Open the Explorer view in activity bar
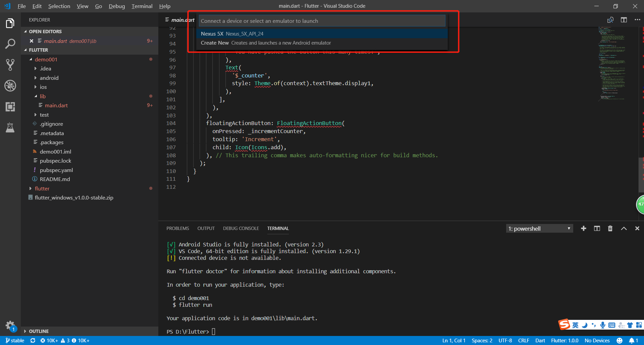The height and width of the screenshot is (345, 644). click(x=10, y=23)
